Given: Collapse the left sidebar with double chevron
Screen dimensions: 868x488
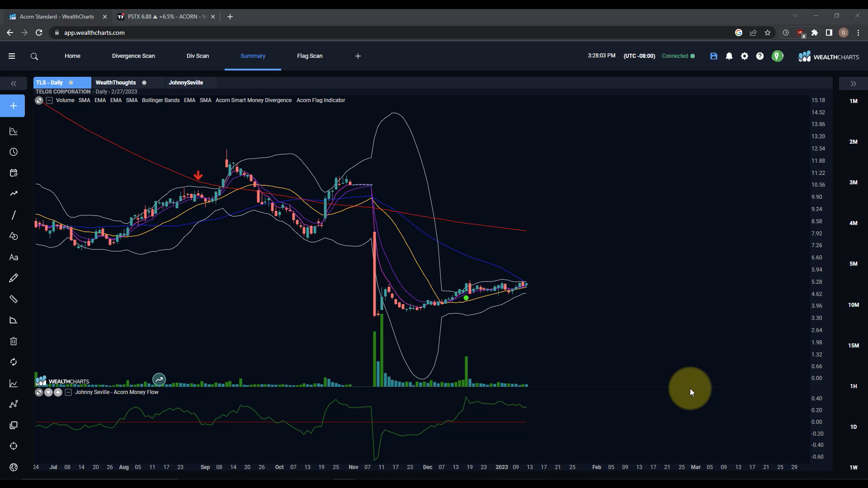Looking at the screenshot, I should [14, 84].
